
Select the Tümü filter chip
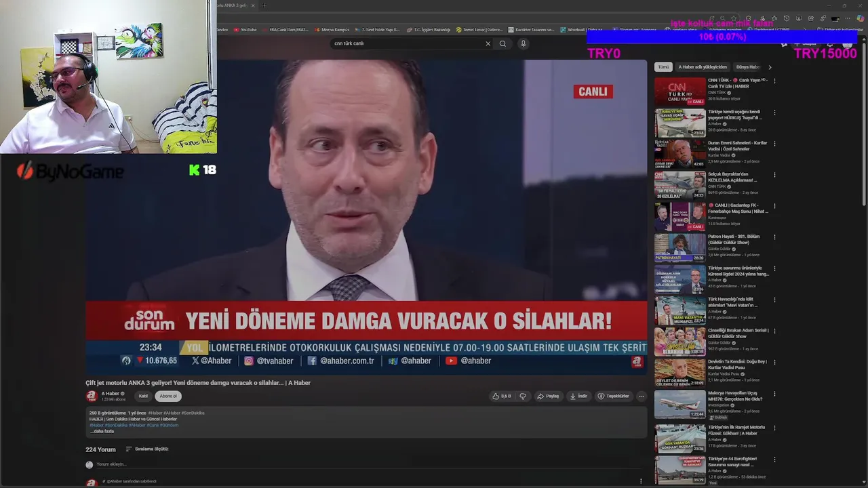coord(663,67)
